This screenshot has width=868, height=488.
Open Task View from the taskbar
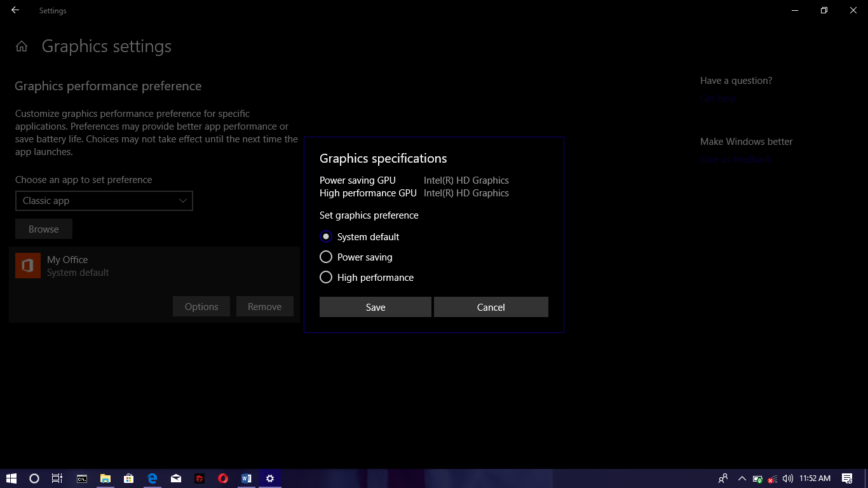(x=57, y=478)
